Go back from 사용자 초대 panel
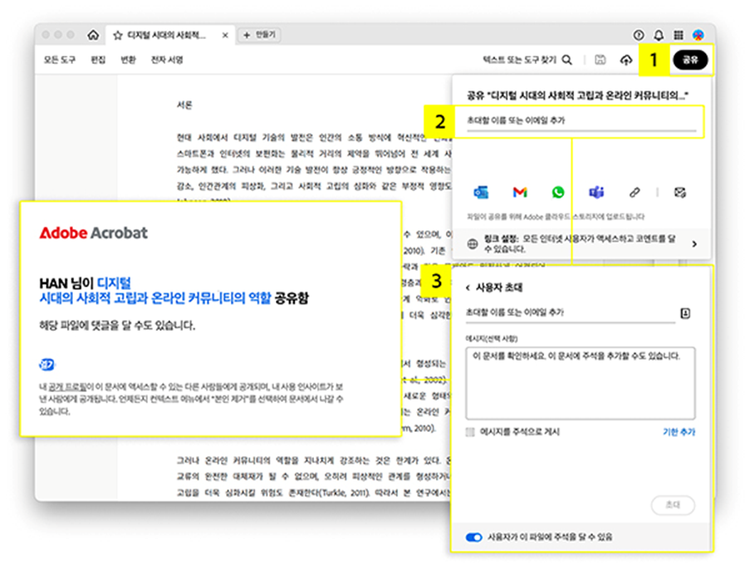Screen dimensions: 750x565 point(468,288)
